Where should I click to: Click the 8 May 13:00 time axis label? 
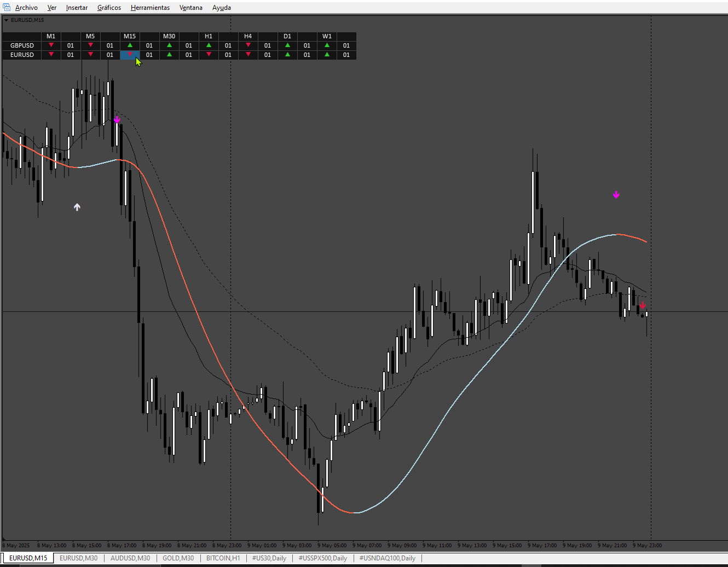52,545
